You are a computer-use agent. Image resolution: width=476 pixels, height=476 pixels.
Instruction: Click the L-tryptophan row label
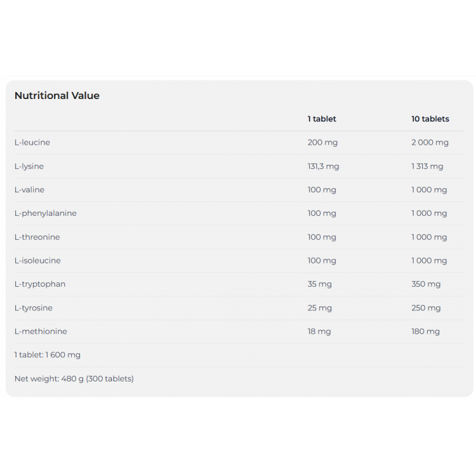pyautogui.click(x=40, y=284)
